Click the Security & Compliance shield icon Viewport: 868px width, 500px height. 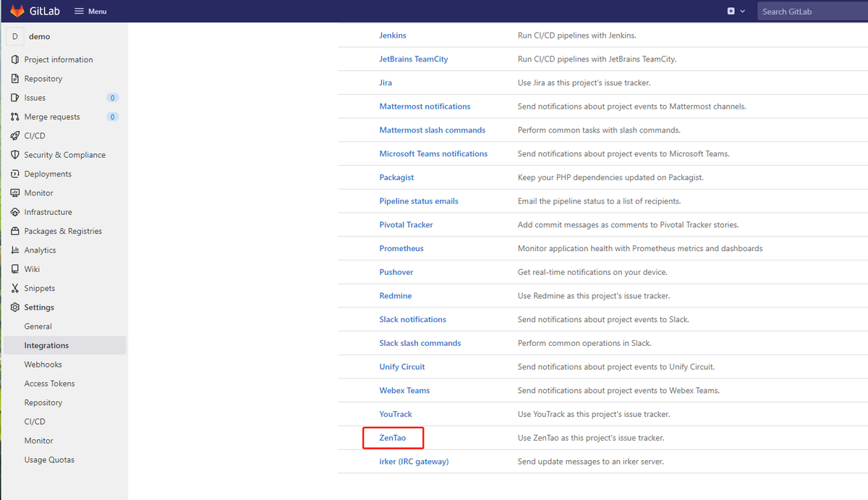[x=15, y=155]
